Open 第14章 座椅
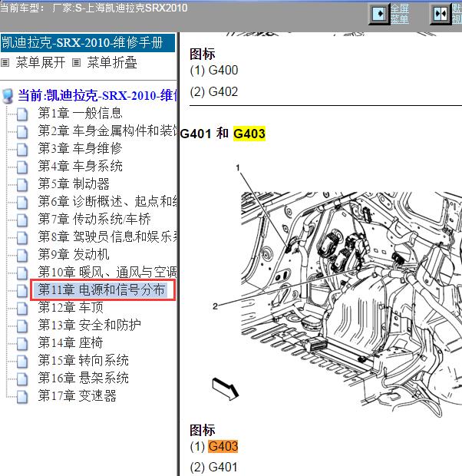The image size is (462, 476). pyautogui.click(x=71, y=342)
